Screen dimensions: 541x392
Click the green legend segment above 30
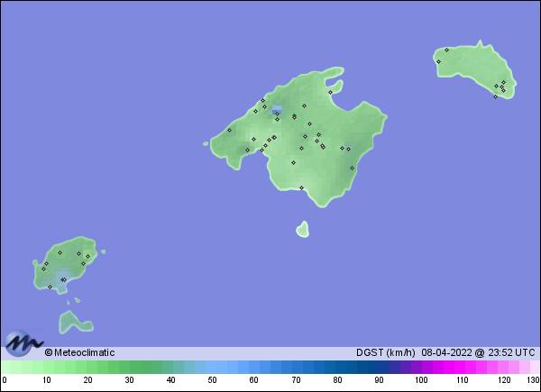pos(129,367)
